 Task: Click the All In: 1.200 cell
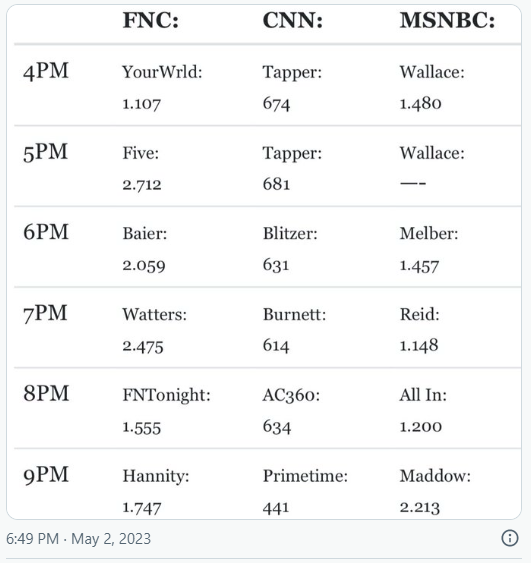coord(423,411)
